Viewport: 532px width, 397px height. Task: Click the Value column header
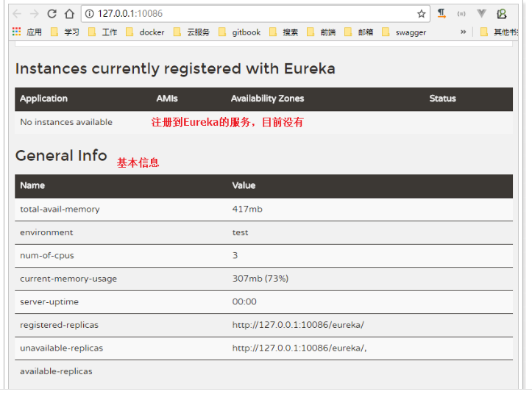244,185
